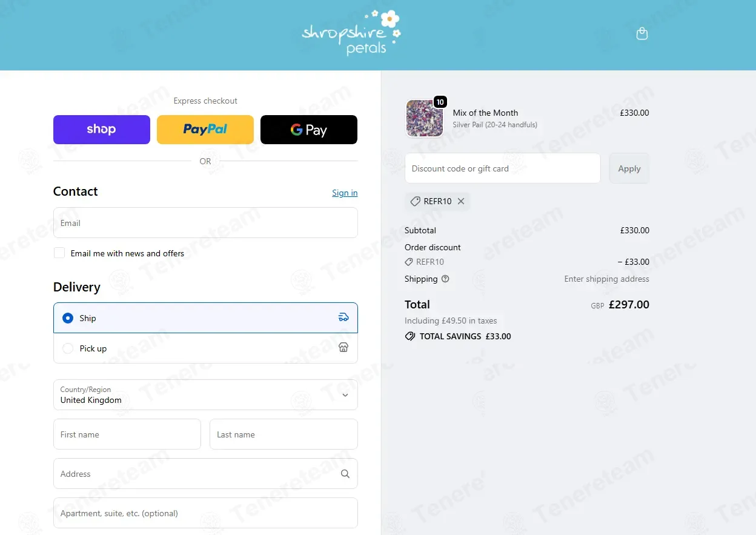Click the Apply discount button
The height and width of the screenshot is (535, 756).
629,168
